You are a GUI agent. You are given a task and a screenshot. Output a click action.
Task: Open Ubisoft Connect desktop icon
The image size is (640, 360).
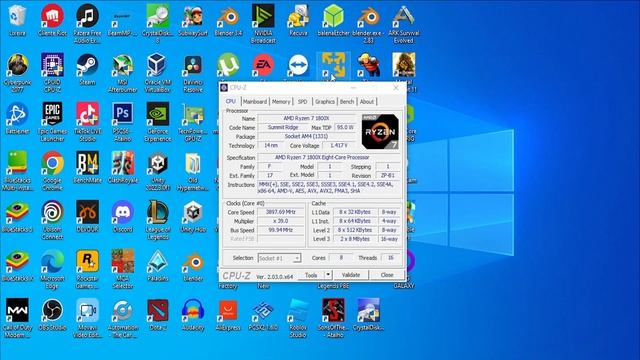pyautogui.click(x=52, y=220)
